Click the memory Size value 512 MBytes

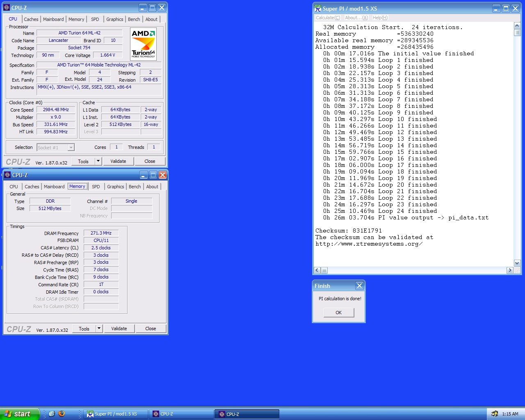[x=50, y=208]
